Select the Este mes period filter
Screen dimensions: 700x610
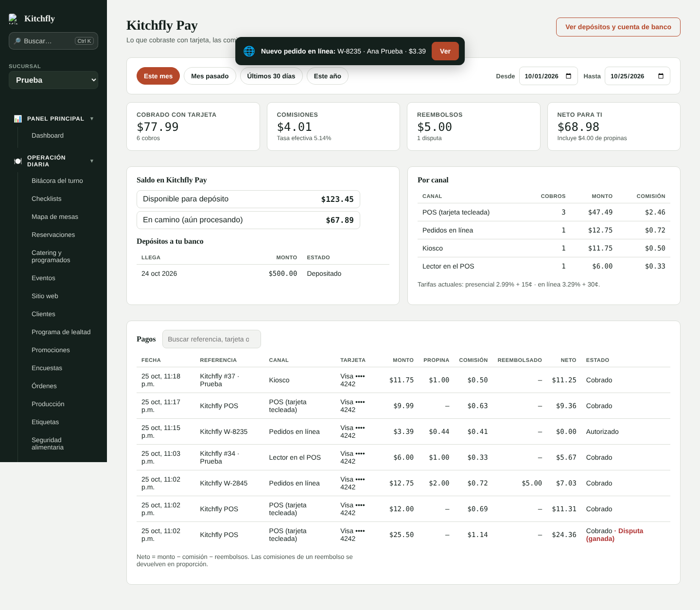(158, 76)
